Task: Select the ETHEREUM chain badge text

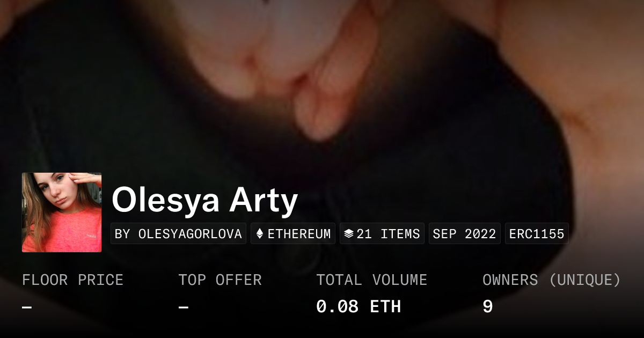Action: coord(299,234)
